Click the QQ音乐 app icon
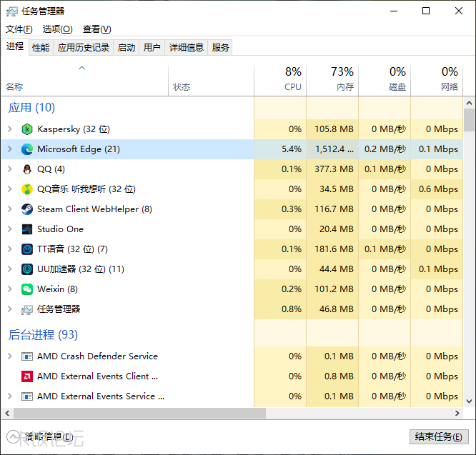 (27, 189)
